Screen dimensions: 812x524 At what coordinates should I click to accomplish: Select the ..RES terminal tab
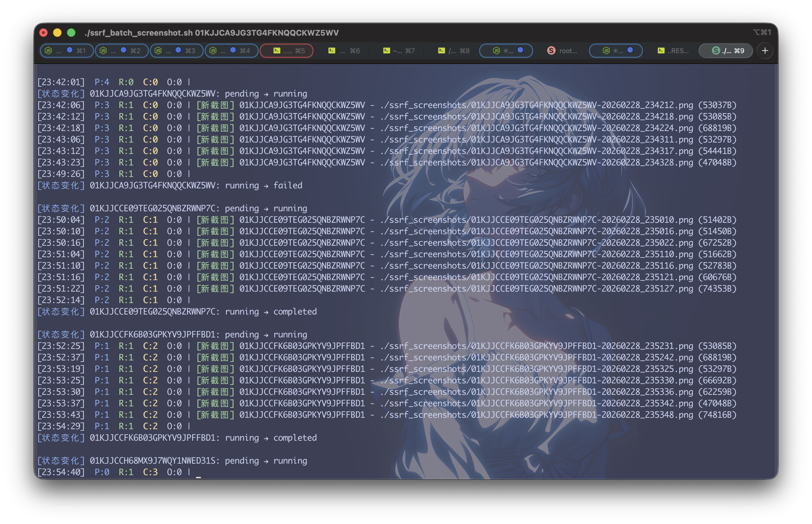coord(673,51)
